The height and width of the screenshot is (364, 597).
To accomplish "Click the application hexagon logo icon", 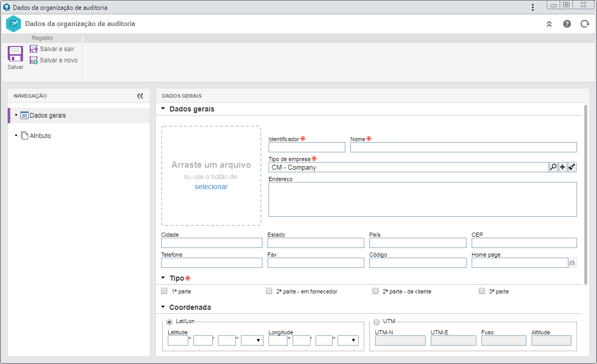I will (13, 24).
